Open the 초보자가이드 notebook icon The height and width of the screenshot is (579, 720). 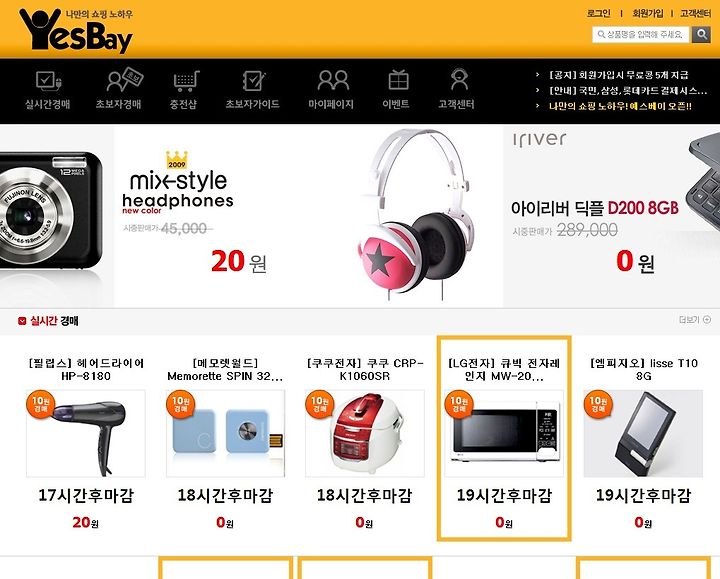(x=253, y=81)
